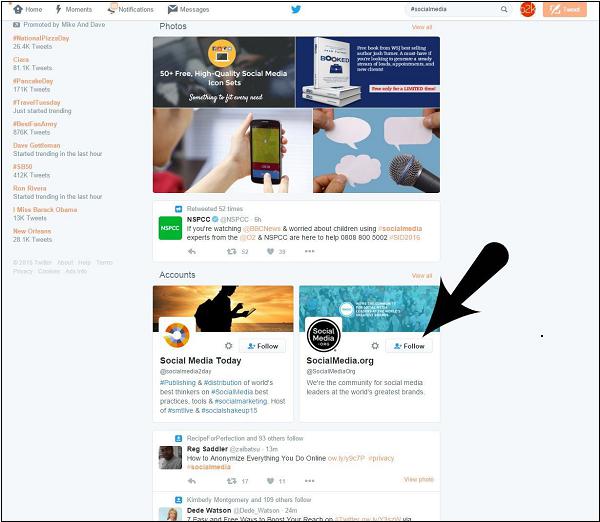
Task: Reply to the NSPCC tweet
Action: (x=192, y=252)
